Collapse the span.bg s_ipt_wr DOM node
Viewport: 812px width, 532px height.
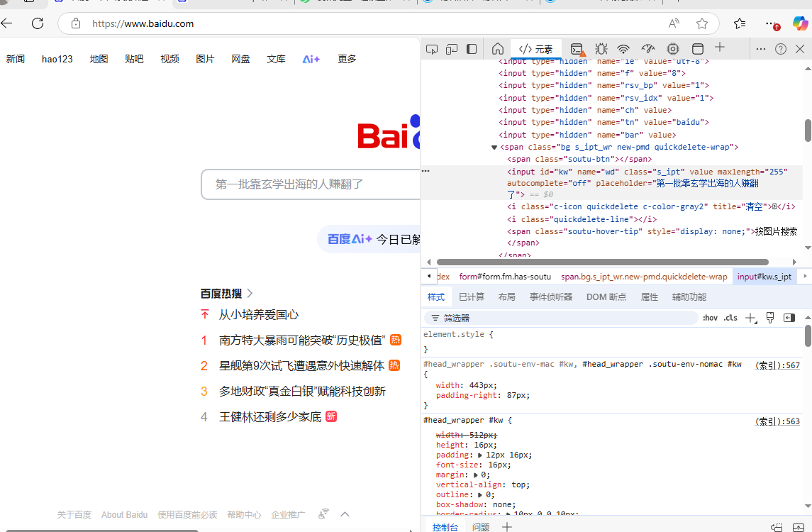click(494, 148)
